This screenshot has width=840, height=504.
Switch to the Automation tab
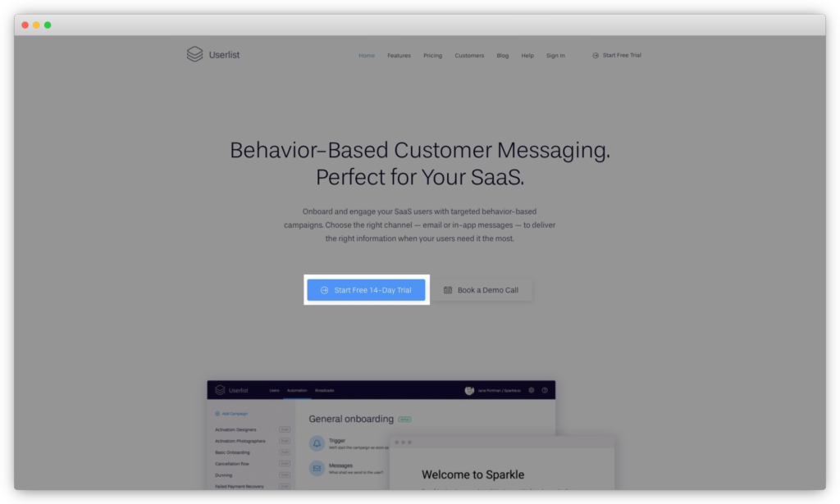tap(297, 390)
